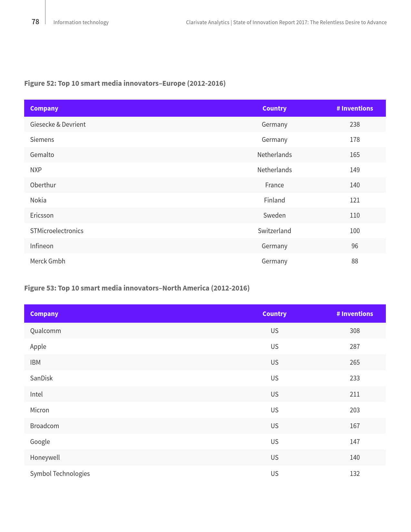Viewport: 411px width, 532px height.
Task: Click the Finland country cell
Action: pyautogui.click(x=274, y=200)
